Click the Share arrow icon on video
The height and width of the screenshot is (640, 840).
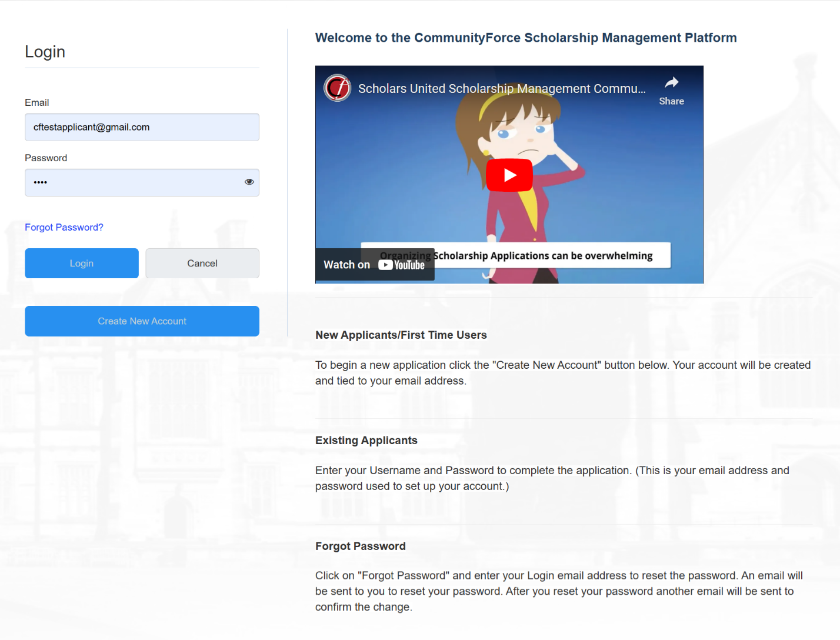coord(671,83)
